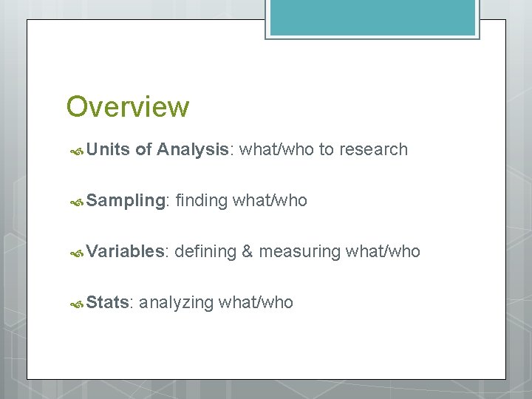The image size is (532, 399).
Task: Select the word 'finding' after Sampling
Action: (x=201, y=201)
